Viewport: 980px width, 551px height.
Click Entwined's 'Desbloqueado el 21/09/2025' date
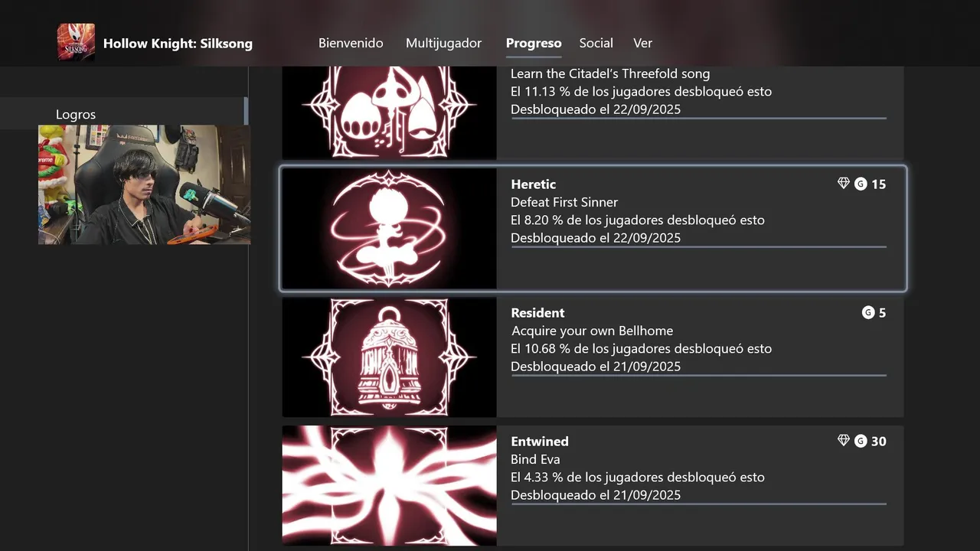(x=596, y=495)
